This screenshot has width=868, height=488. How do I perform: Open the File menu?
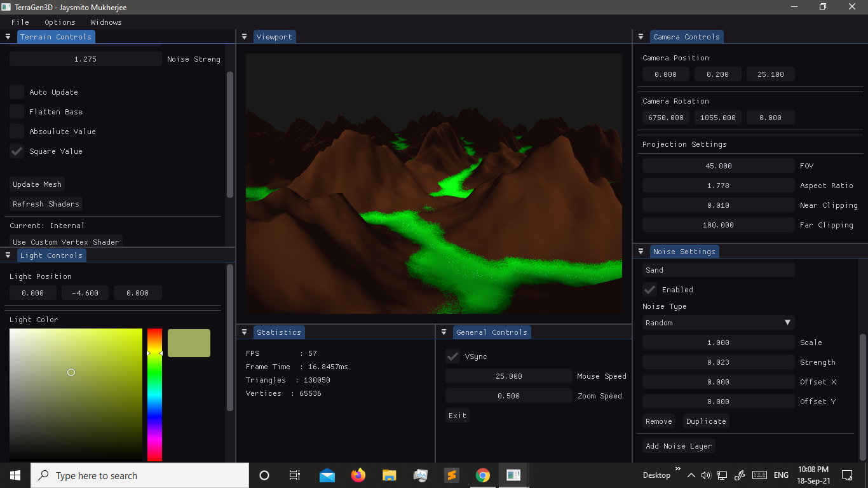click(x=20, y=22)
